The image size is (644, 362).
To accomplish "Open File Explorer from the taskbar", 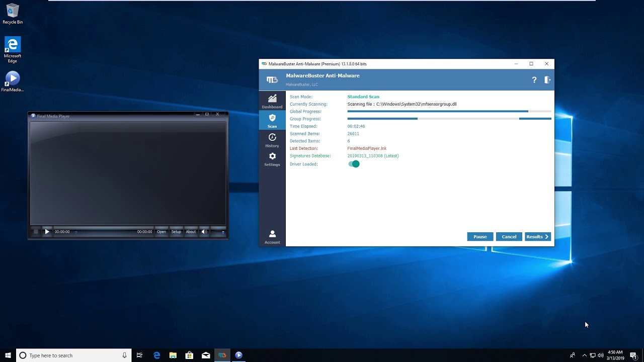I will pos(173,355).
